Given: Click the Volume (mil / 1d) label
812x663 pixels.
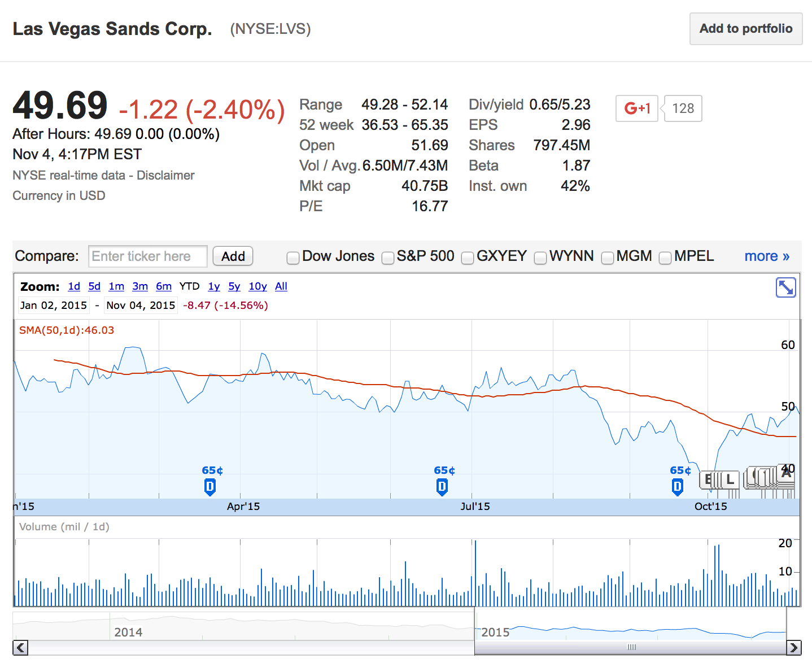Looking at the screenshot, I should point(64,527).
